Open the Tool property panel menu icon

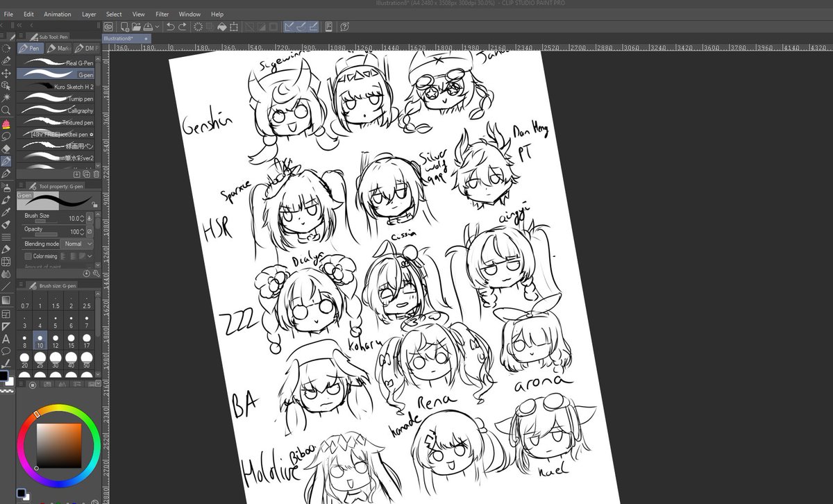[20, 185]
